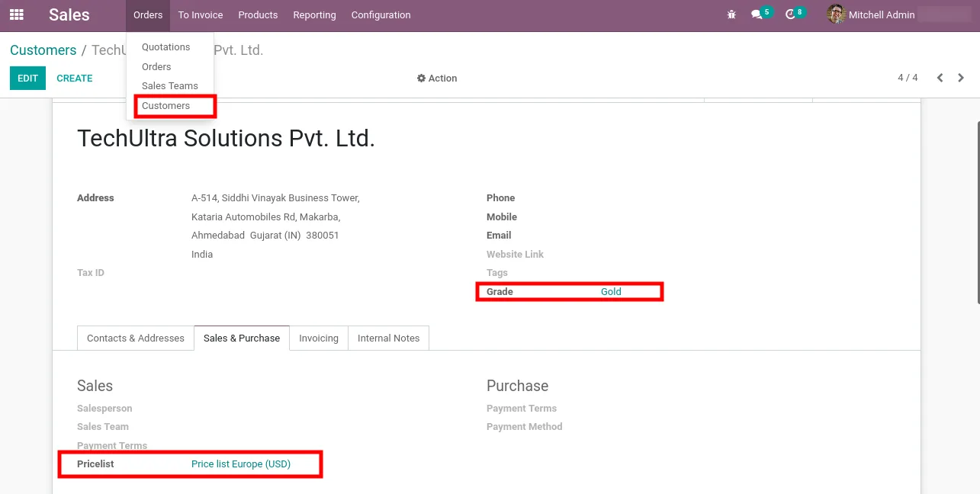Open the Gold grade link
Screen dimensions: 980x494
pyautogui.click(x=611, y=292)
